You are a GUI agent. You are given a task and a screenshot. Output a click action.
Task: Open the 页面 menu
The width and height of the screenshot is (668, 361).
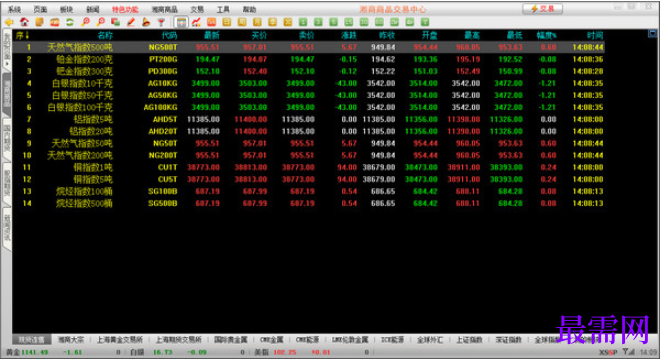[x=40, y=9]
